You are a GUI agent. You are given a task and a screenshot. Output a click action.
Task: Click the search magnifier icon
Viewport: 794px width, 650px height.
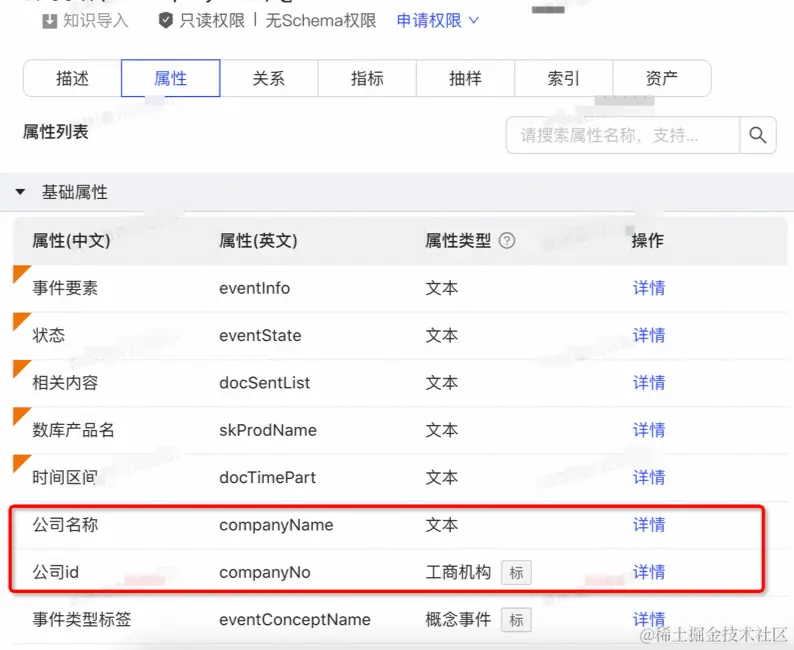click(x=758, y=135)
